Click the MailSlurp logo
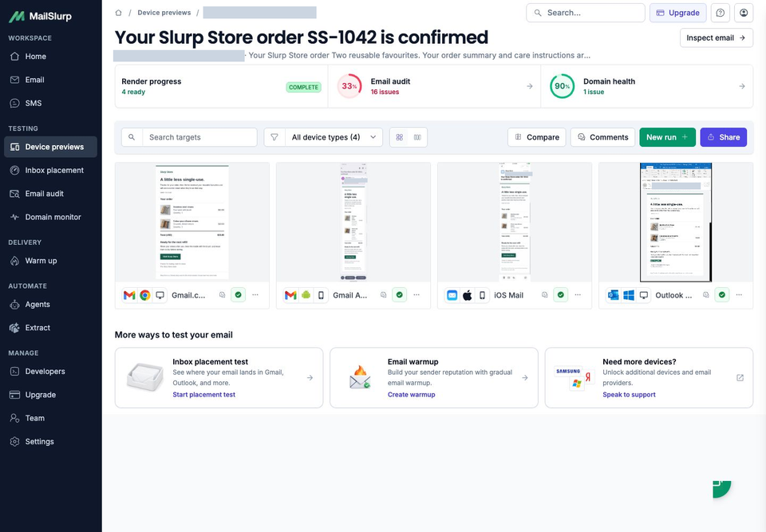Image resolution: width=766 pixels, height=532 pixels. [x=40, y=16]
